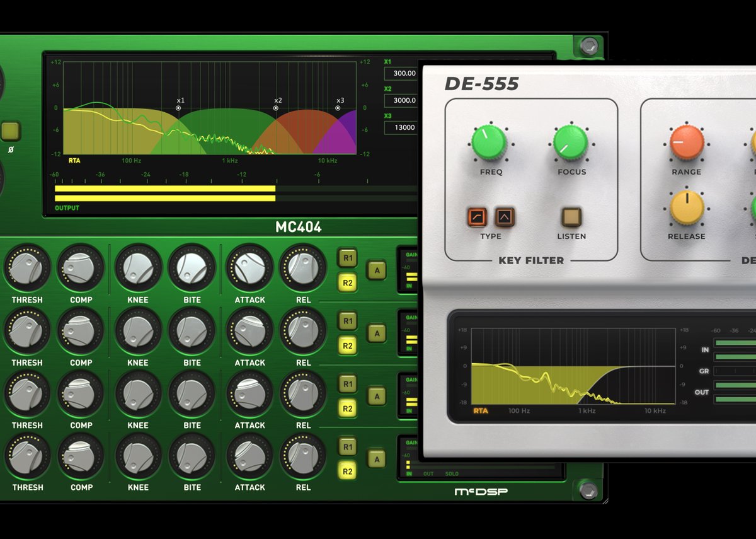Click the fourth band ATTACK knob
756x539 pixels.
[249, 456]
